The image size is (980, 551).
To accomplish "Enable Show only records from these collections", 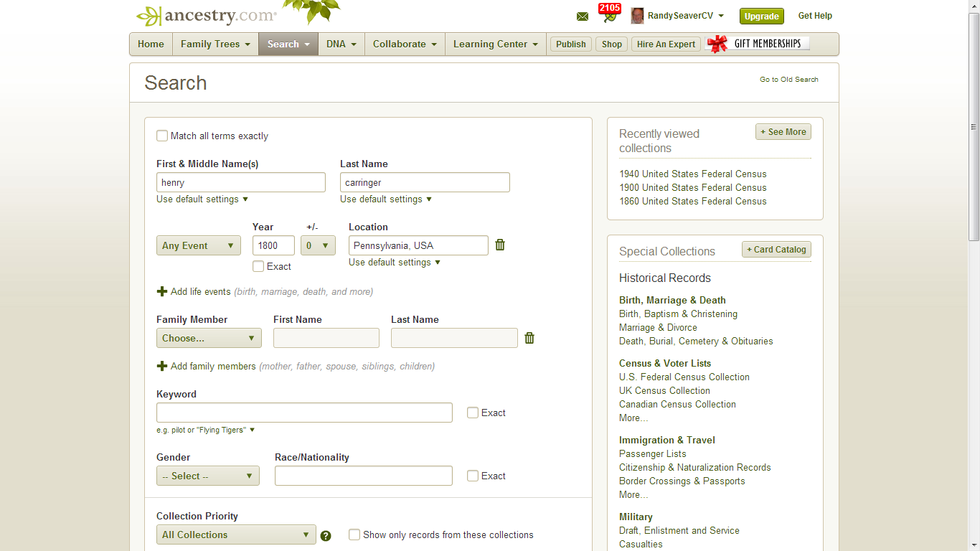I will click(x=354, y=534).
